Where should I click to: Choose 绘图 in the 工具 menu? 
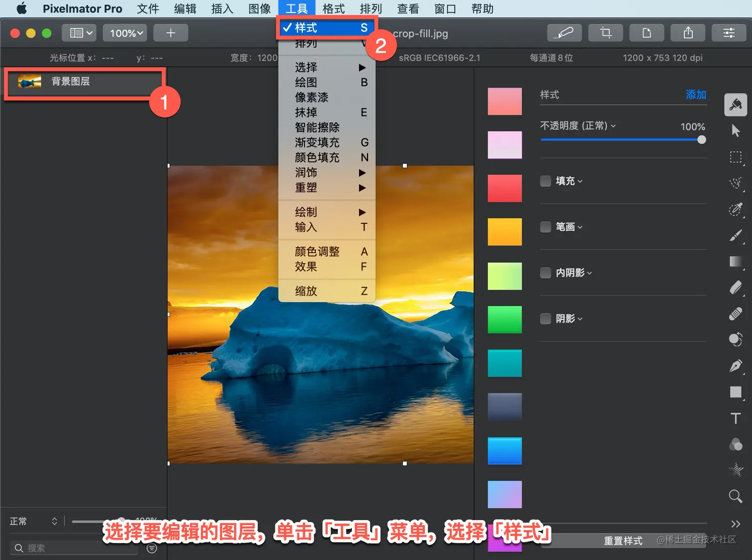click(327, 82)
